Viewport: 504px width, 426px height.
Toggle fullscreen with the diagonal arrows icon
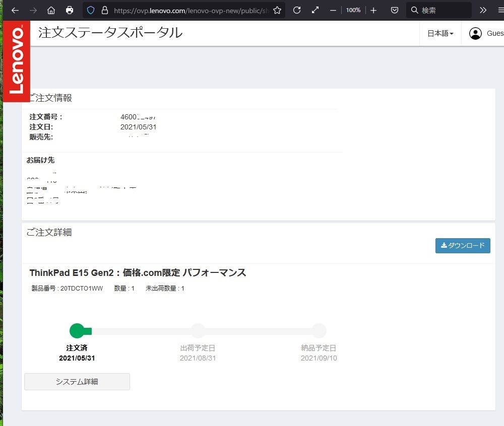pyautogui.click(x=316, y=10)
